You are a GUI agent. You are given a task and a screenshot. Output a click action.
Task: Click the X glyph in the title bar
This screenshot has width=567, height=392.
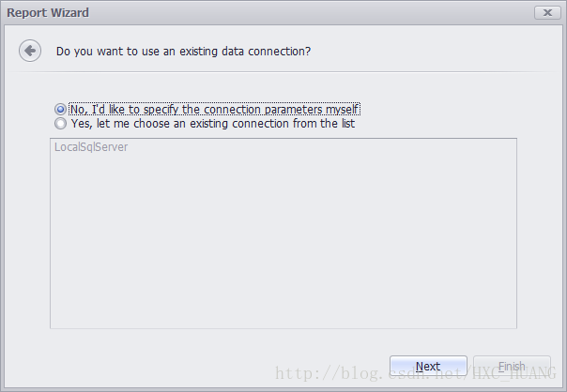(548, 12)
